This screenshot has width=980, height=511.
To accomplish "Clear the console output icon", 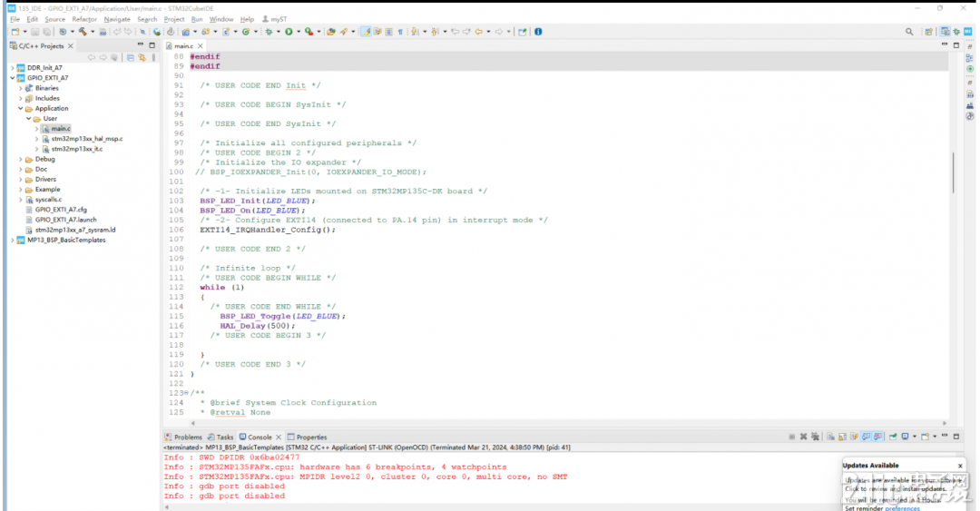I will click(x=830, y=437).
